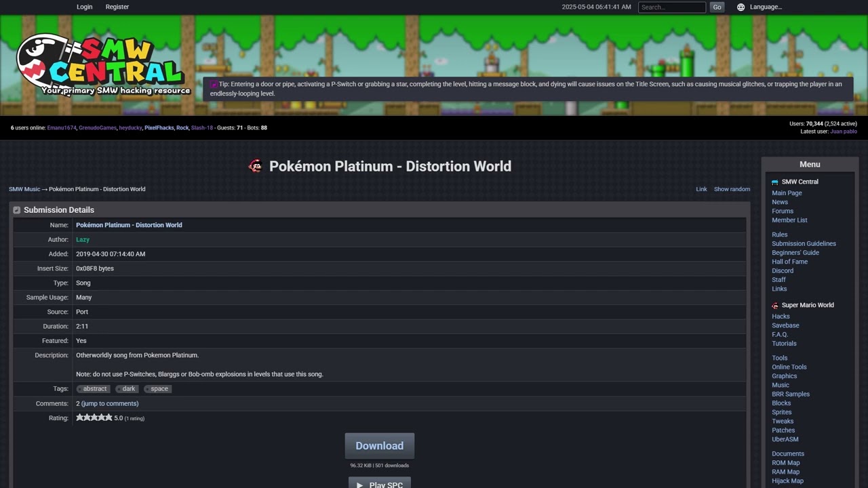Open News in the menu
Viewport: 868px width, 488px height.
click(780, 202)
